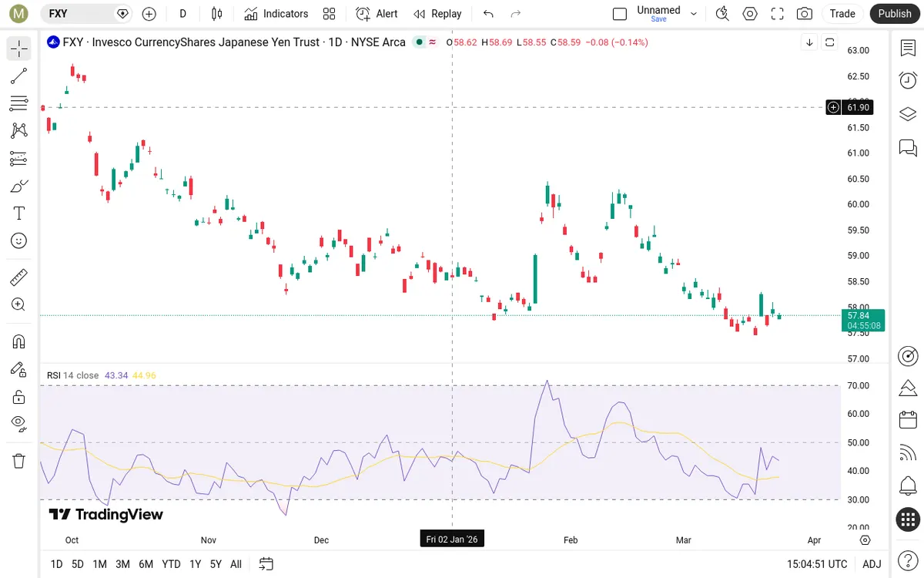Enter fullscreen mode
The width and height of the screenshot is (924, 578).
(x=777, y=13)
